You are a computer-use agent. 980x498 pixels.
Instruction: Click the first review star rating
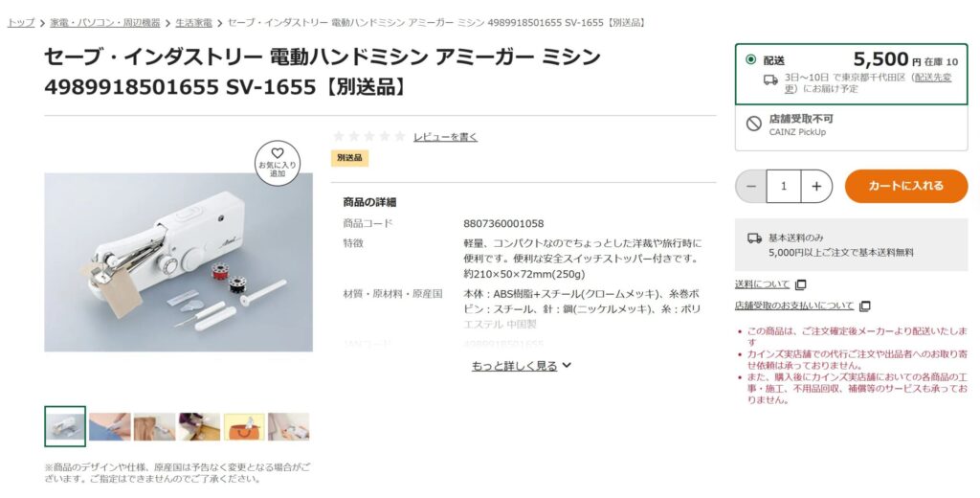click(x=339, y=136)
